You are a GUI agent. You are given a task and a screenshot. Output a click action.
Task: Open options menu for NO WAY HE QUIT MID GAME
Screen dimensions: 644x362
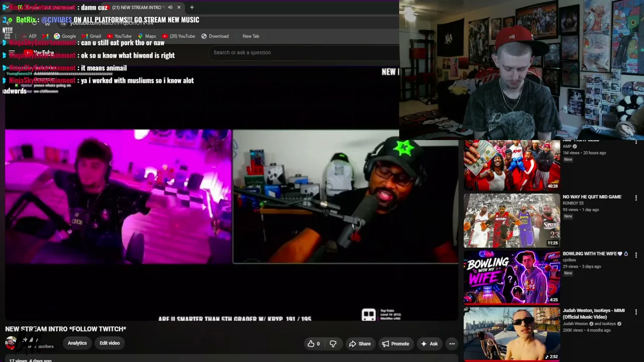click(x=636, y=198)
